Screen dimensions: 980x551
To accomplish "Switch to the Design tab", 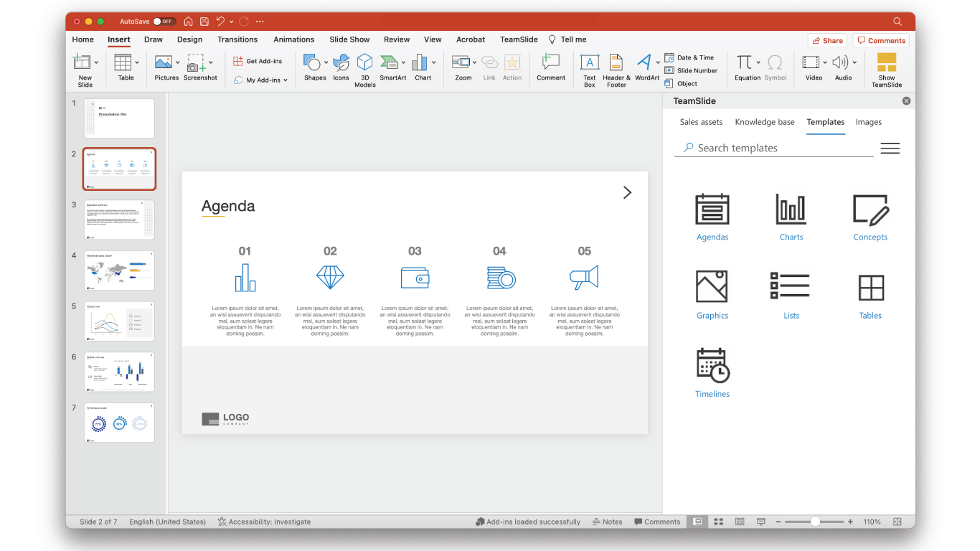I will [189, 39].
